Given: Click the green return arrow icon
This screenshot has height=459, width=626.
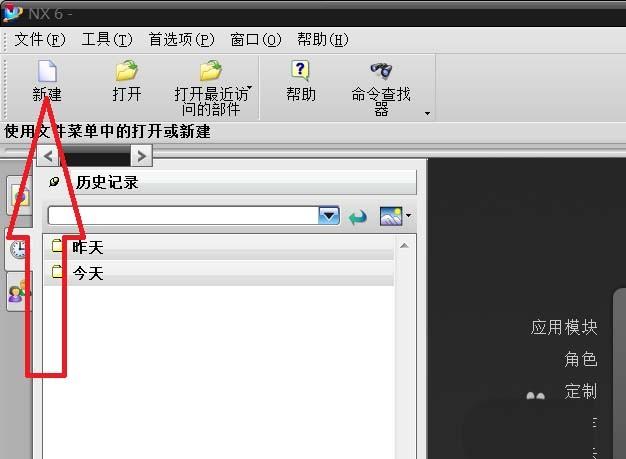Looking at the screenshot, I should point(358,217).
